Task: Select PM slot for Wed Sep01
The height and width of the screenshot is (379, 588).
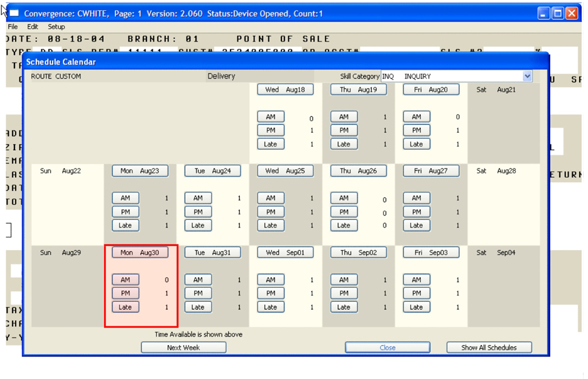Action: point(271,294)
